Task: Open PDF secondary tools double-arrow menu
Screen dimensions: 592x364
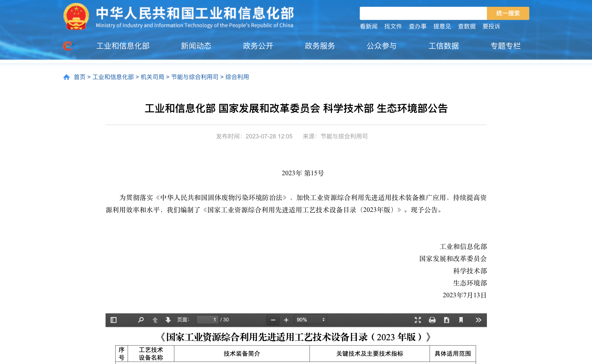Action: click(478, 320)
